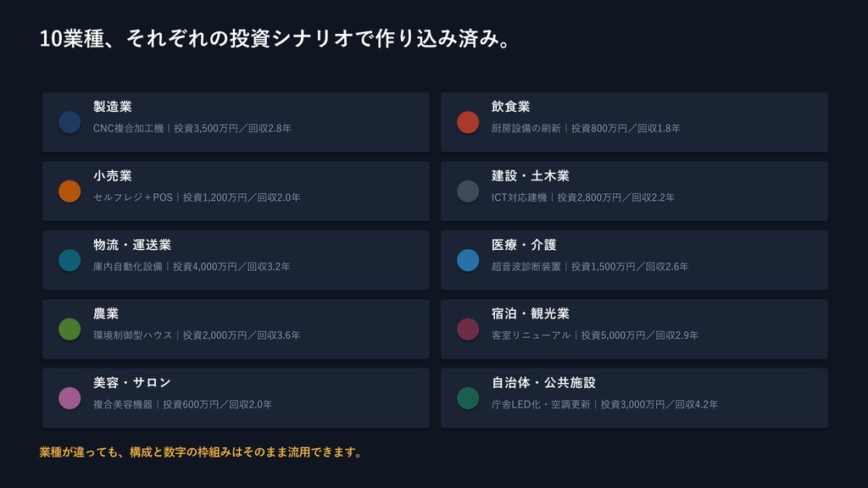Select the orange circle for 小売業
The height and width of the screenshot is (488, 868).
[x=70, y=191]
